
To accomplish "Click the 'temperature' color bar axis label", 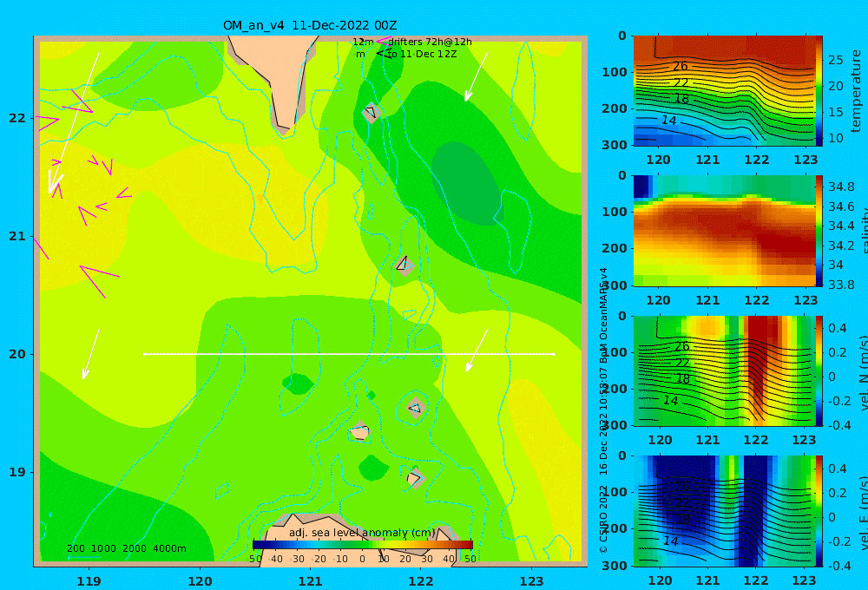I will [x=857, y=91].
